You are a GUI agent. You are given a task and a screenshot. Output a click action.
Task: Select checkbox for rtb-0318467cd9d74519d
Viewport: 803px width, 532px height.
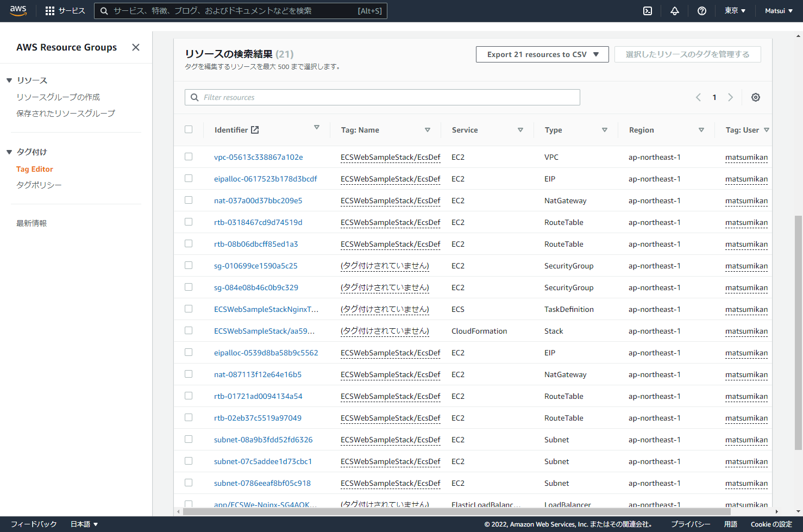click(x=189, y=222)
